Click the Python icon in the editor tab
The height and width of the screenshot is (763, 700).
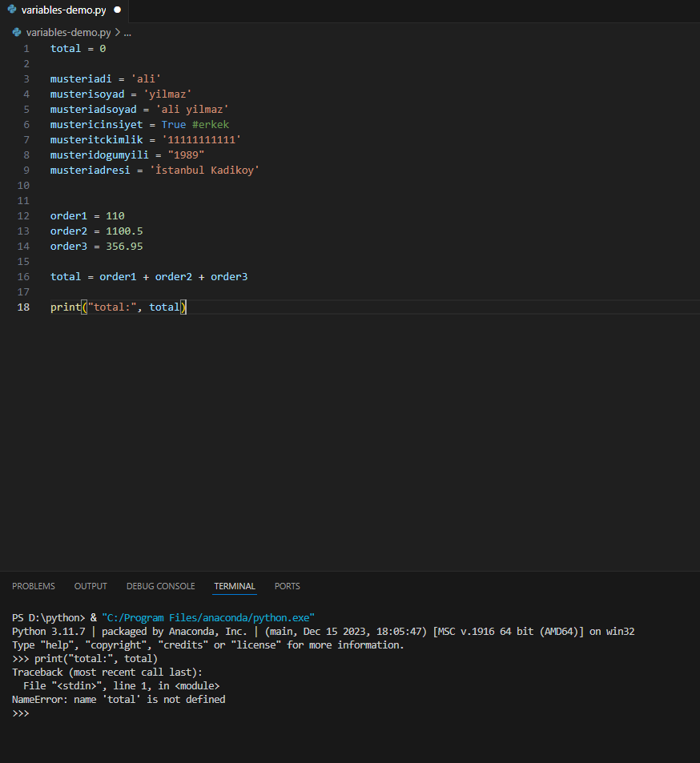(12, 10)
